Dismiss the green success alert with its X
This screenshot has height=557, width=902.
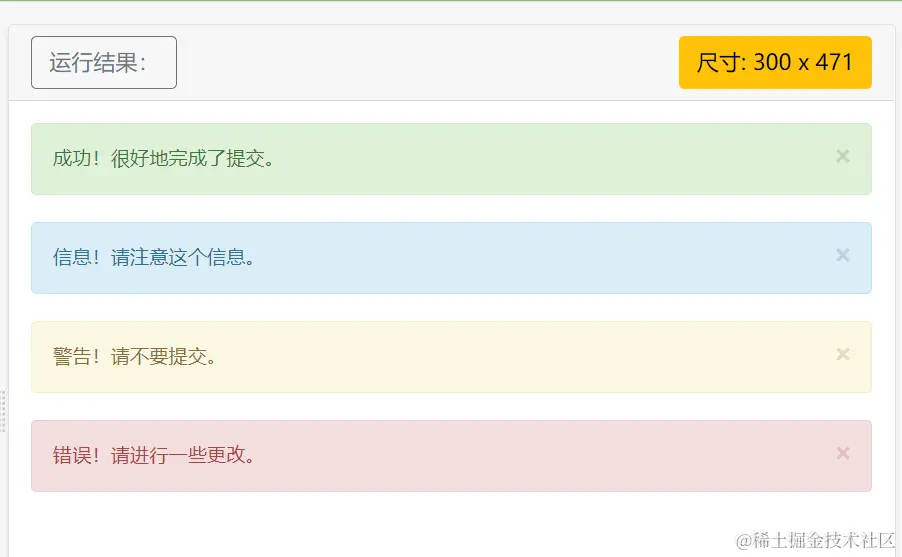click(x=843, y=156)
